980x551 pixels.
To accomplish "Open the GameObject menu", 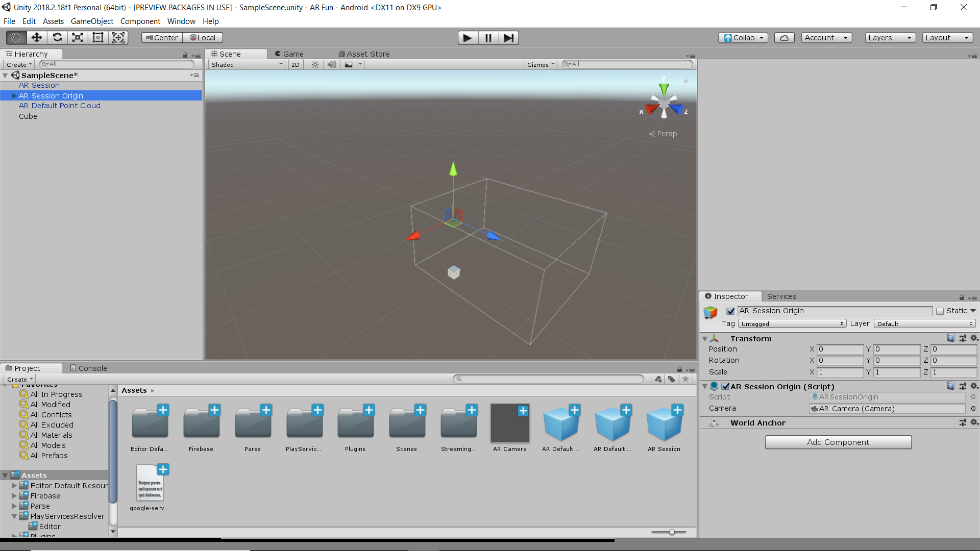I will pos(92,21).
